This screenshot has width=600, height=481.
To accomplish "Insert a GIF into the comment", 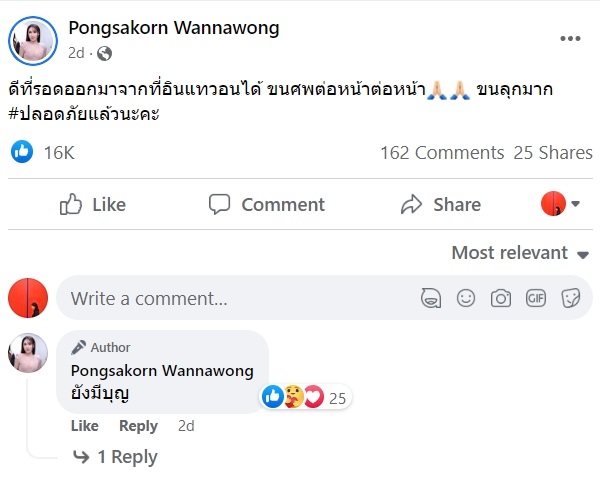I will point(536,298).
